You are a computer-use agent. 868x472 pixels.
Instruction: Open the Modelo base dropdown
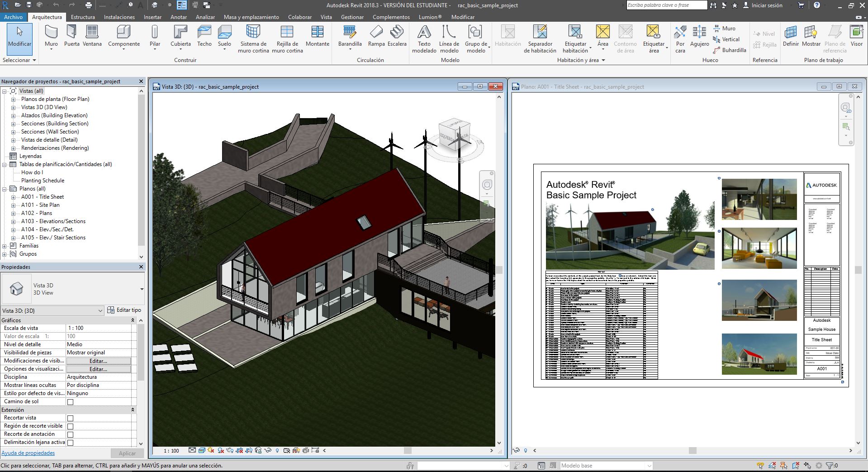tap(606, 466)
